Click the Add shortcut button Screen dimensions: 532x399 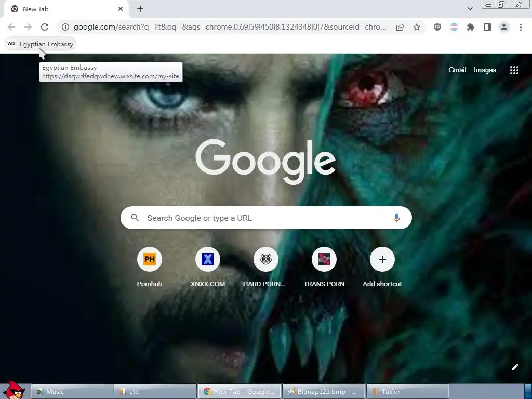382,268
